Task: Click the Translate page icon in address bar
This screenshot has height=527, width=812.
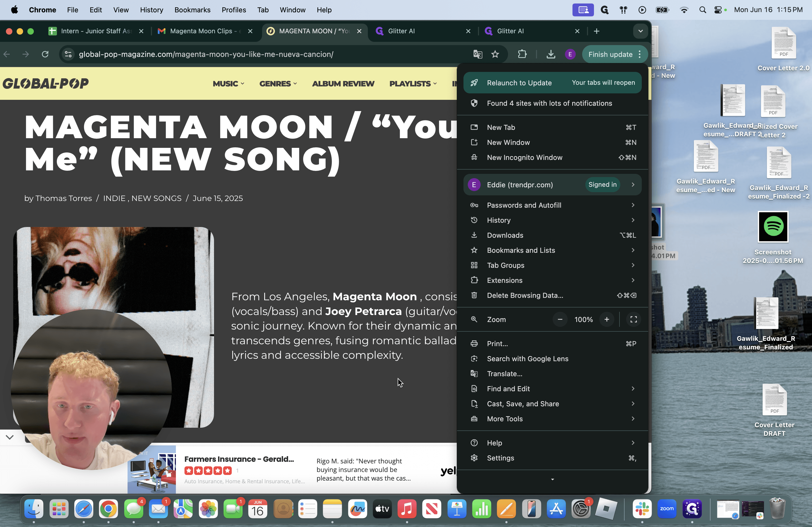Action: point(478,54)
